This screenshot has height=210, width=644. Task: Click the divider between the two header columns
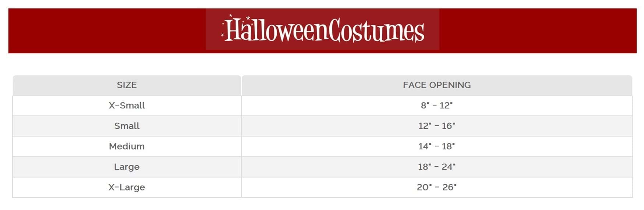point(241,85)
